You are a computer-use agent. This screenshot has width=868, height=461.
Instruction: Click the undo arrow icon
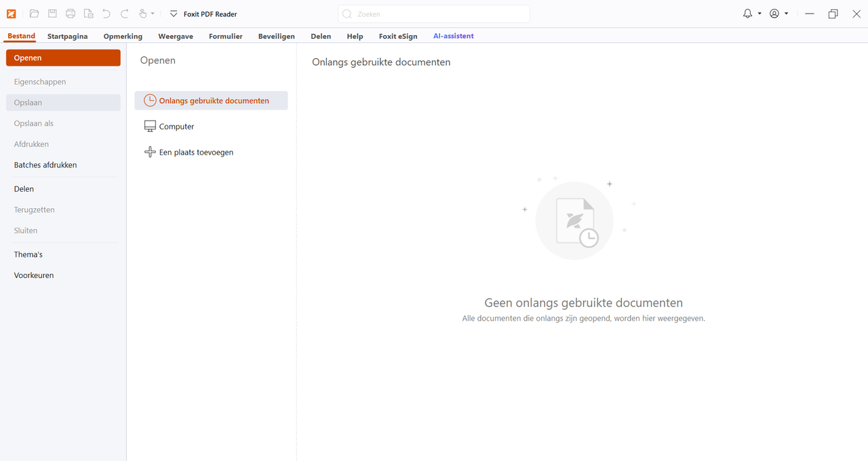[106, 14]
